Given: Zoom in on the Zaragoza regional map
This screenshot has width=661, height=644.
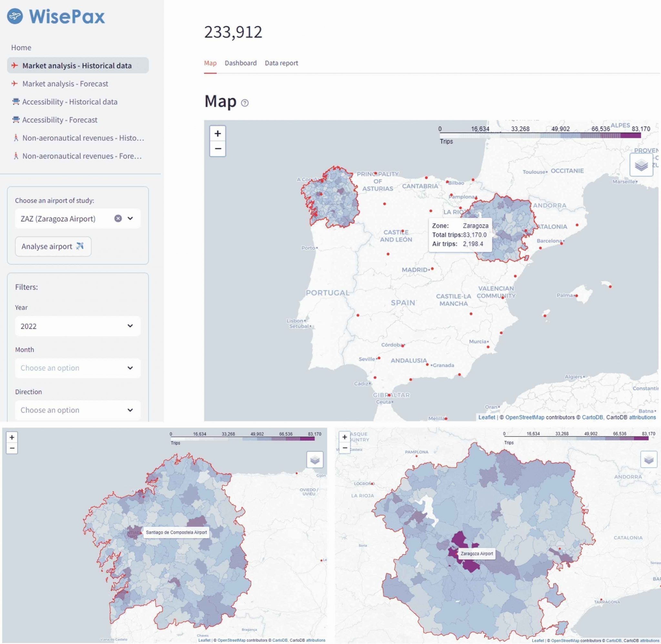Looking at the screenshot, I should [345, 437].
